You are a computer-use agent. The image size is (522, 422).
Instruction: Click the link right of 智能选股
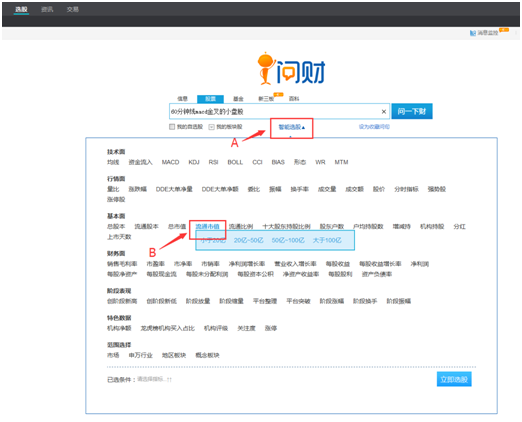(x=374, y=127)
